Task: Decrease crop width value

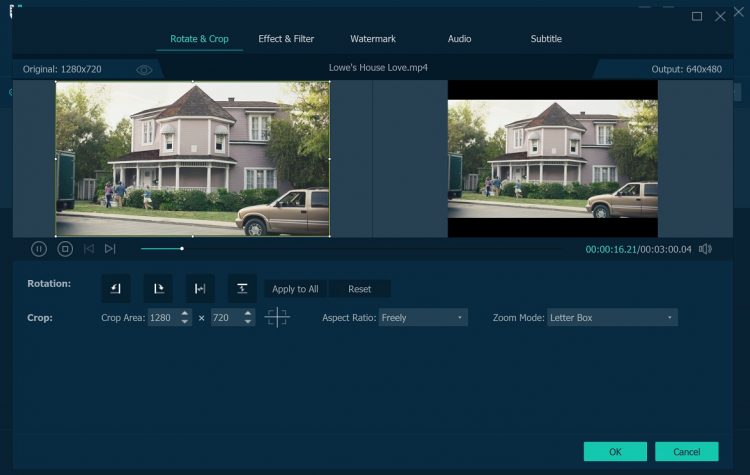Action: coord(185,322)
